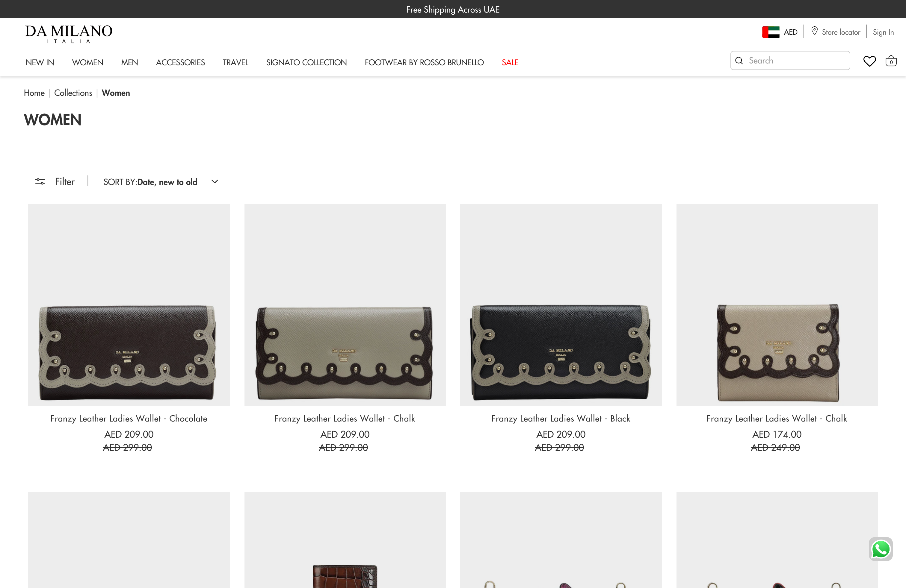The width and height of the screenshot is (906, 588).
Task: Click the Store locator link
Action: point(841,32)
